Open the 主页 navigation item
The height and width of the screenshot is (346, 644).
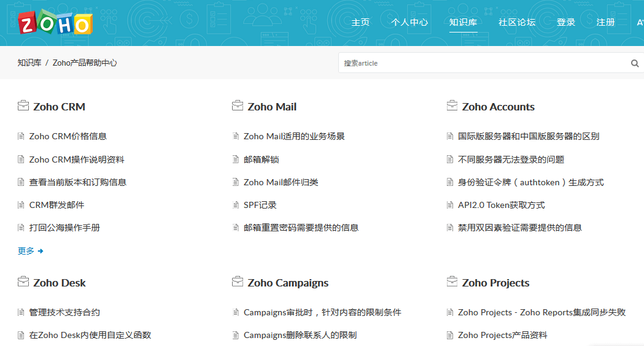pos(360,23)
